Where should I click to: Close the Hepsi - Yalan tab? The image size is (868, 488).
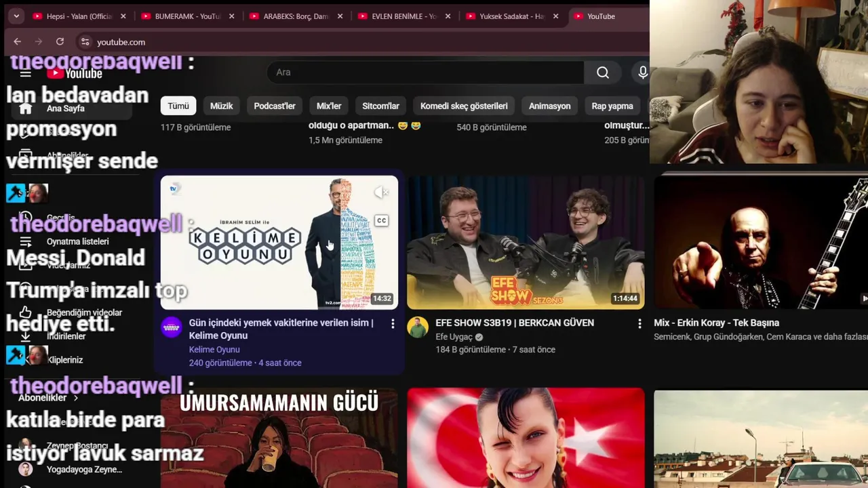tap(123, 16)
